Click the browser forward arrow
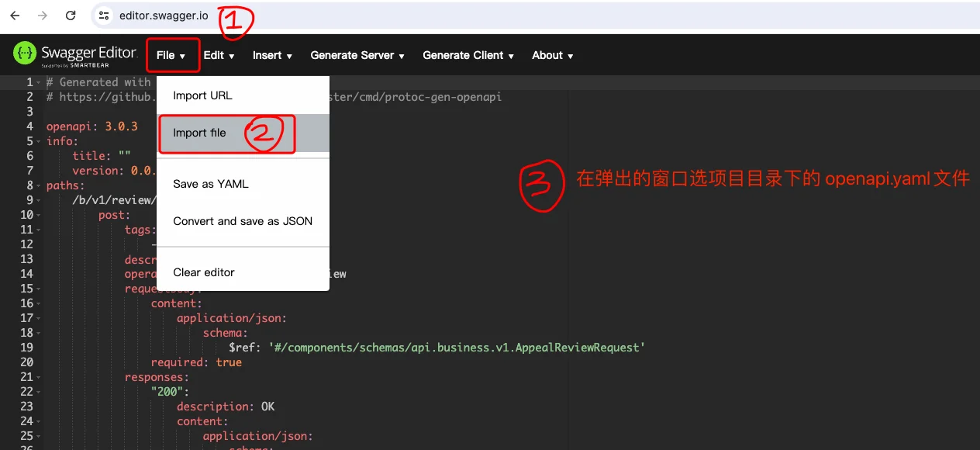Image resolution: width=980 pixels, height=450 pixels. (x=42, y=15)
